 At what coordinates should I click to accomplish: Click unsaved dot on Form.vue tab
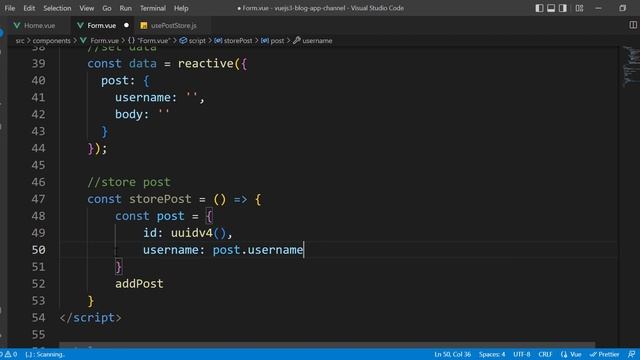pos(127,25)
